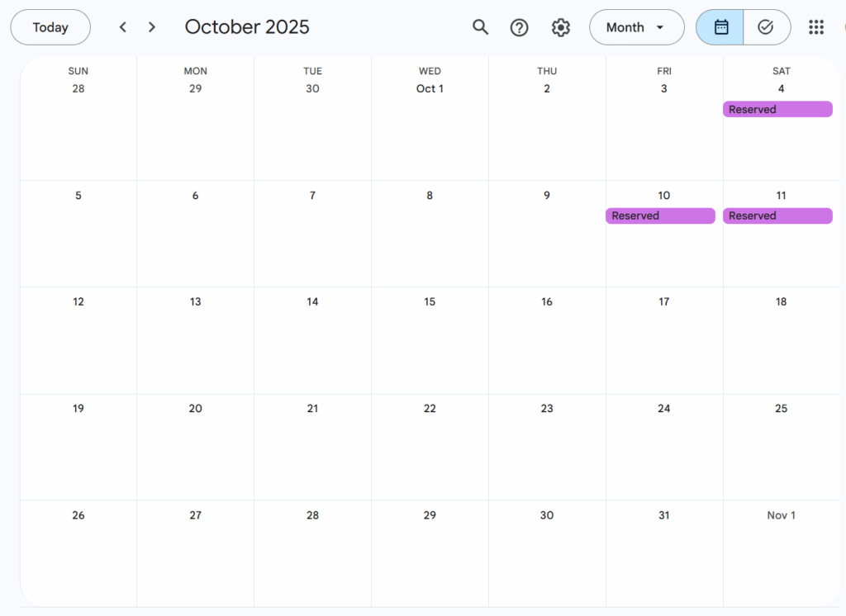Viewport: 846px width, 616px height.
Task: Switch to the Calendar view toggle icon
Action: tap(720, 27)
